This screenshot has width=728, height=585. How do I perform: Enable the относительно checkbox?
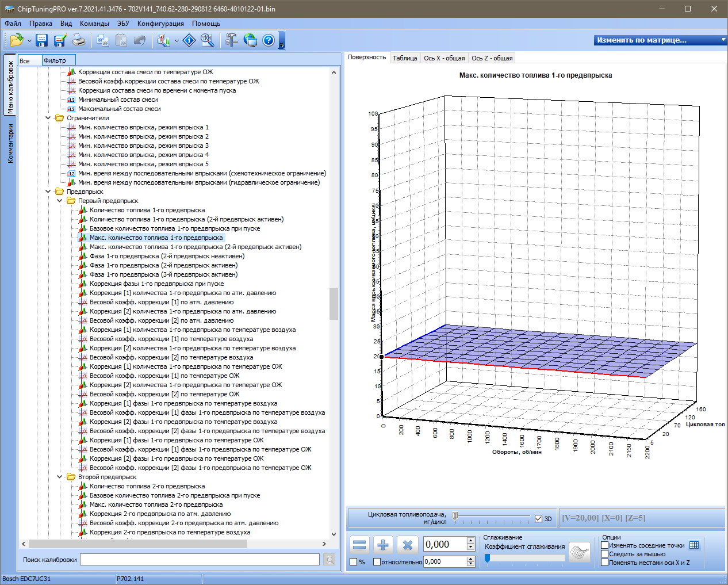tap(377, 561)
